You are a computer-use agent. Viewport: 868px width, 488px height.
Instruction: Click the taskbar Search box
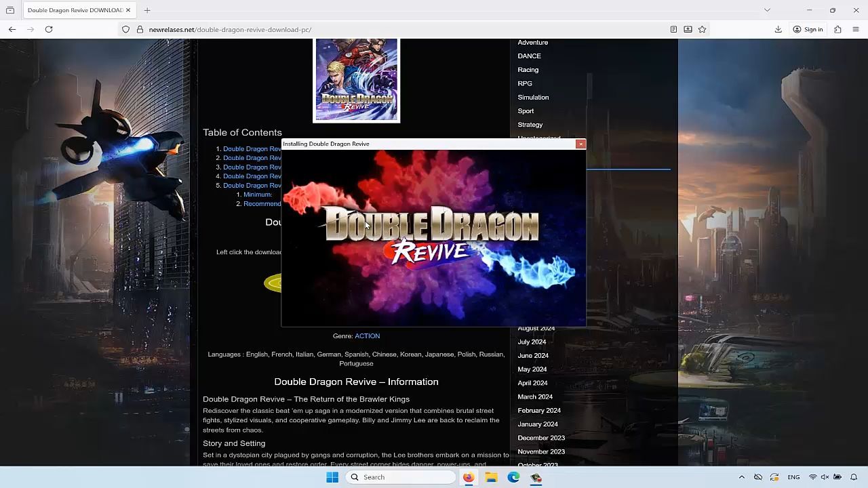(x=400, y=477)
